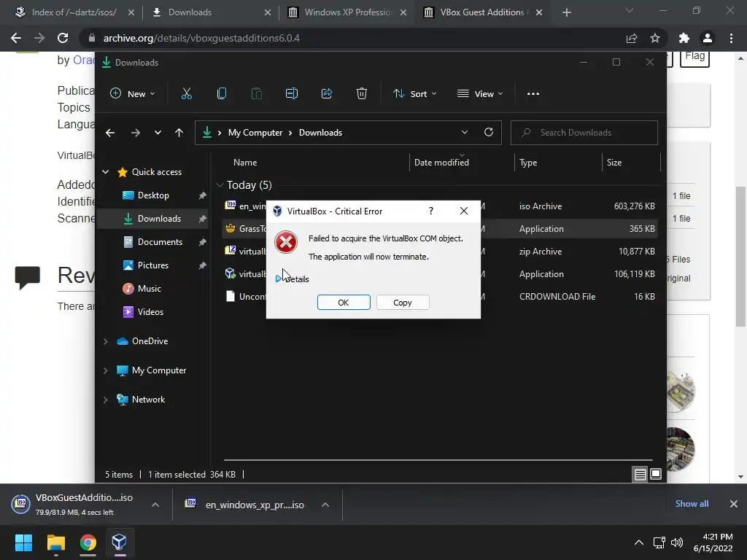Open the Chrome three-dot menu
The height and width of the screenshot is (560, 747).
[x=731, y=38]
